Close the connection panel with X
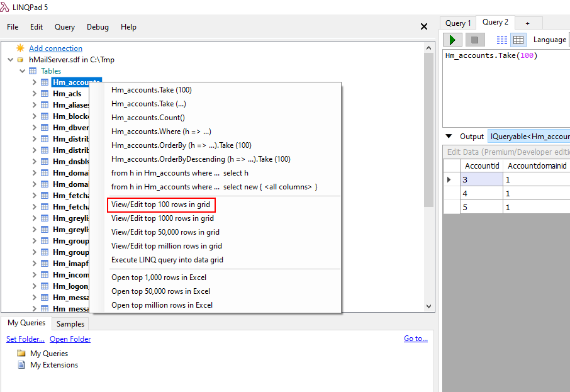The image size is (570, 392). click(x=424, y=26)
